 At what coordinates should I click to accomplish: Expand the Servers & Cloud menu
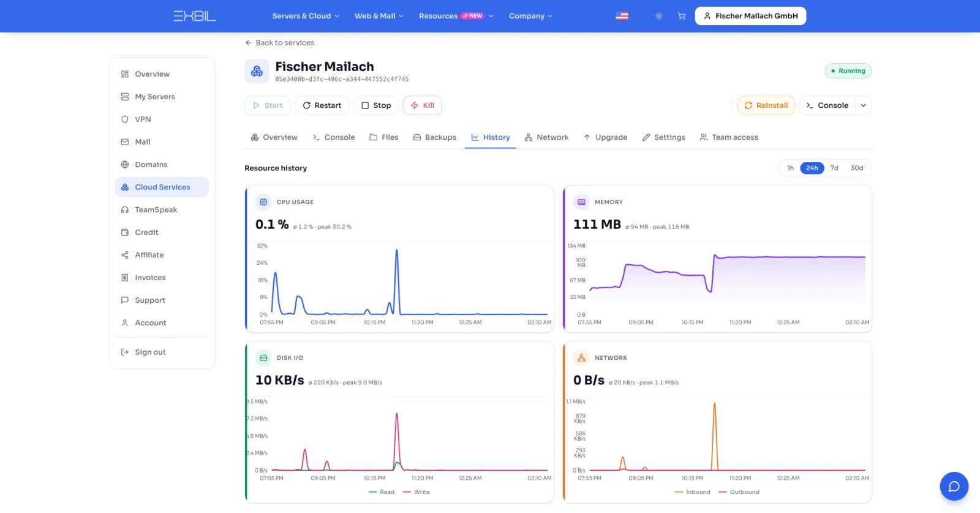tap(306, 16)
